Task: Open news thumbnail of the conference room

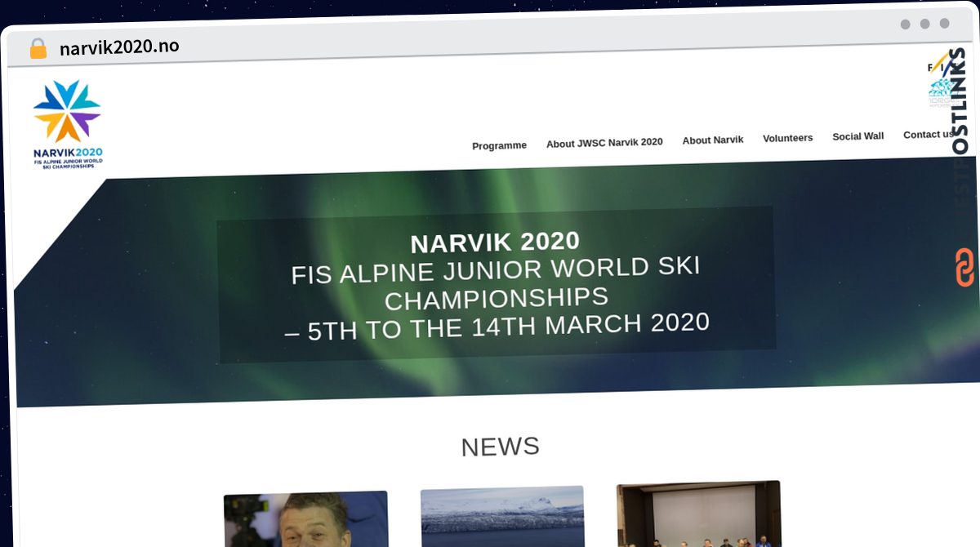Action: pyautogui.click(x=699, y=514)
